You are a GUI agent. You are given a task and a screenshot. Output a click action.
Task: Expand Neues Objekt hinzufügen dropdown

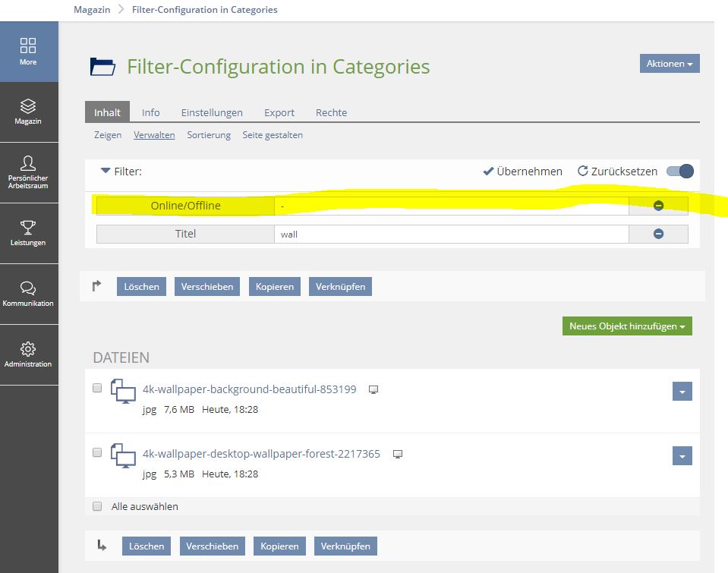click(626, 326)
